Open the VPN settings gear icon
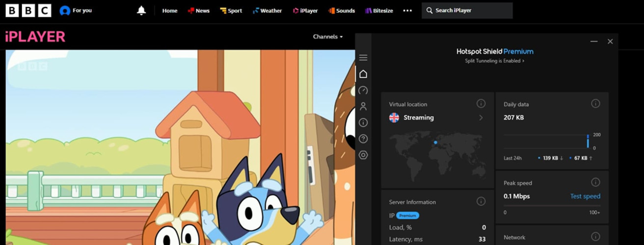Screen dimensions: 644x245 click(x=363, y=155)
